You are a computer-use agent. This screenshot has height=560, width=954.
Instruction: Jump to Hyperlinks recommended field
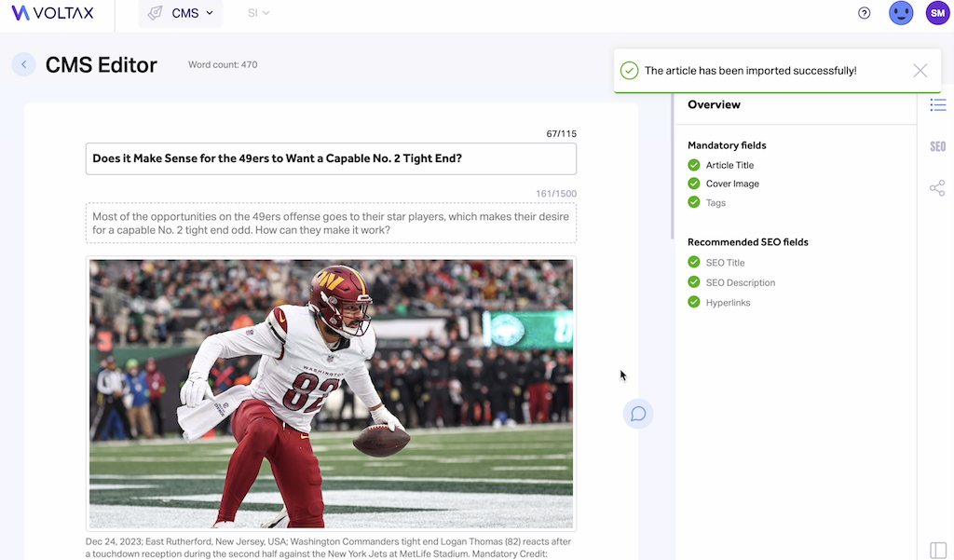coord(728,303)
